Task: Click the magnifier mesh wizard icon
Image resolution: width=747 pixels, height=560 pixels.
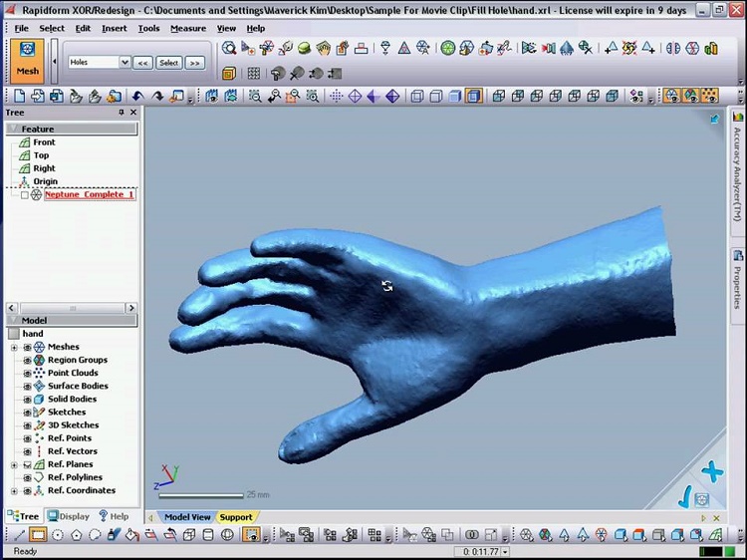Action: (x=229, y=48)
